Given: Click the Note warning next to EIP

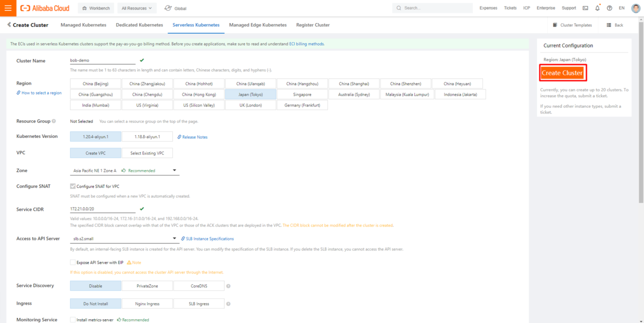Looking at the screenshot, I should (x=134, y=262).
